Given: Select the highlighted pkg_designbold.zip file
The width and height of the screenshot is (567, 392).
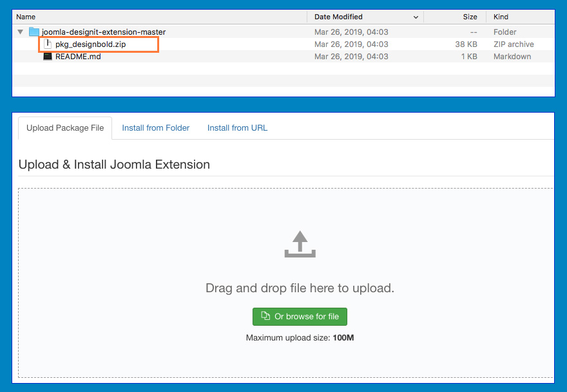Looking at the screenshot, I should coord(90,44).
